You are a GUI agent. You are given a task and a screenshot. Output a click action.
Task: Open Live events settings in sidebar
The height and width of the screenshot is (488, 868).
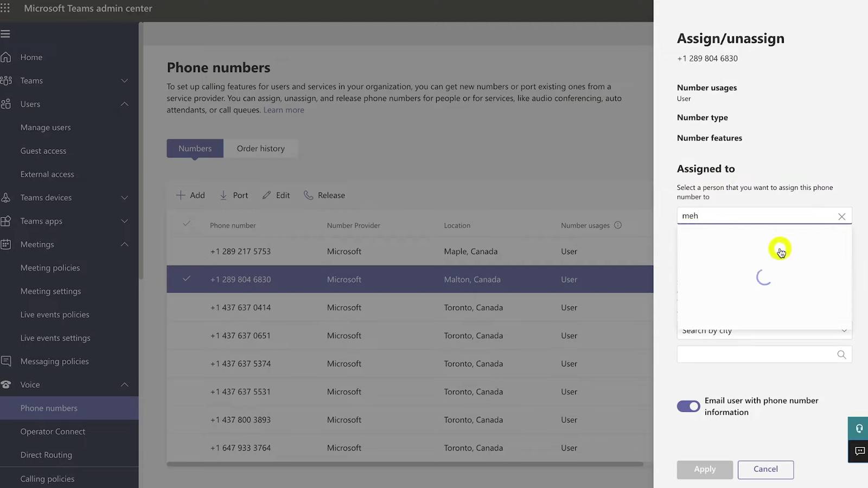pos(55,338)
